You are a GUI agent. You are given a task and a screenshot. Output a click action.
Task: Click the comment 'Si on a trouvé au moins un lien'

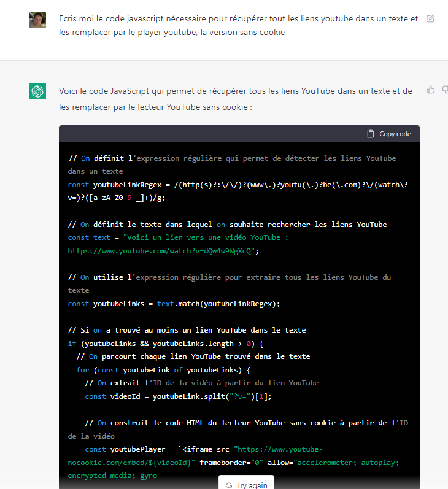pos(187,330)
